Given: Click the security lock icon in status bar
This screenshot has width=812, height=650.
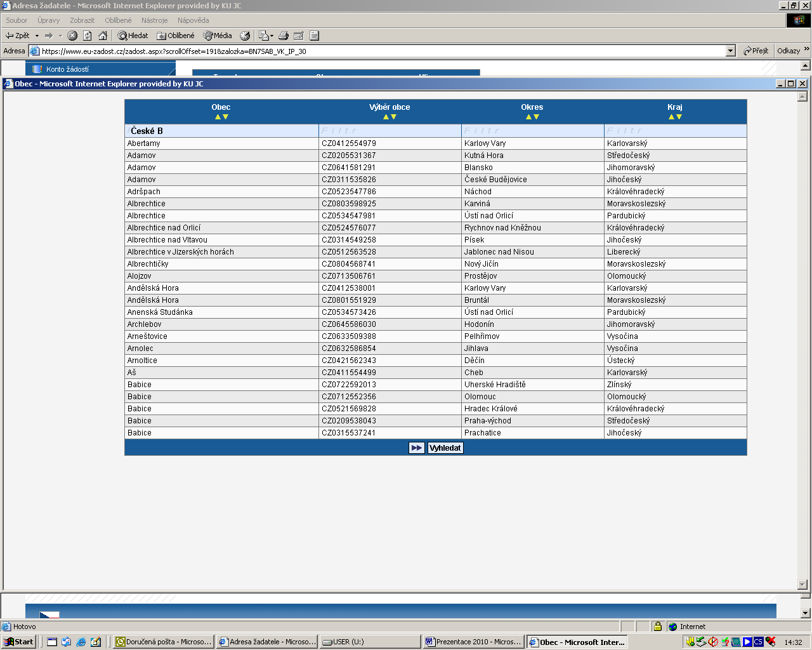Looking at the screenshot, I should 658,627.
